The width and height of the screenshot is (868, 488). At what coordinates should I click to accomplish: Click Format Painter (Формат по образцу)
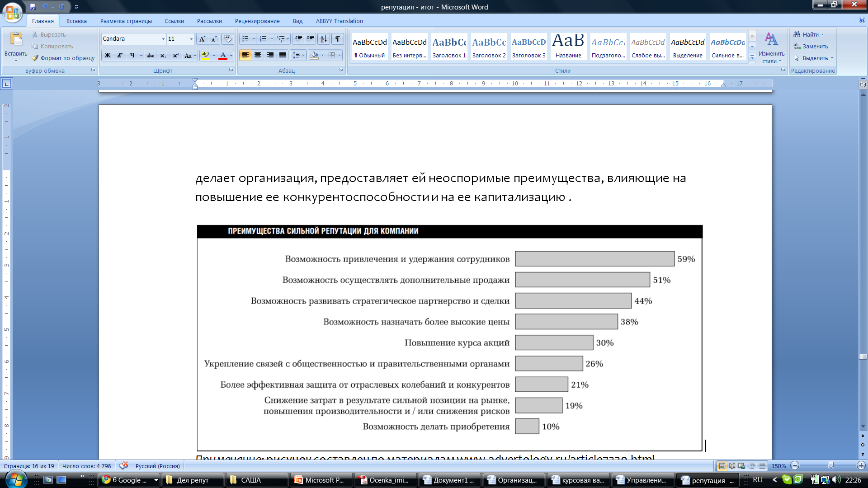click(x=63, y=58)
